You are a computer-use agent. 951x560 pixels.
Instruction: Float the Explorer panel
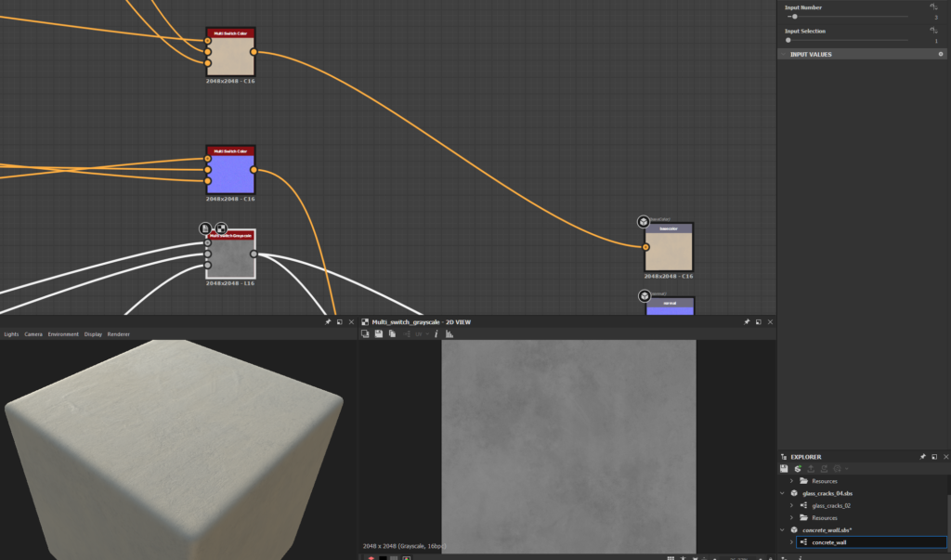(x=934, y=457)
